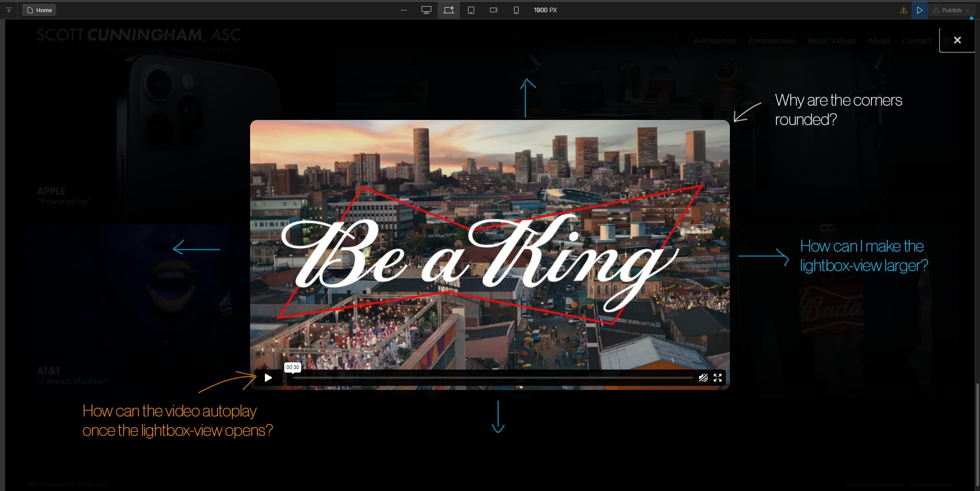Select the landscape phone breakpoint icon
Image resolution: width=980 pixels, height=491 pixels.
[494, 10]
